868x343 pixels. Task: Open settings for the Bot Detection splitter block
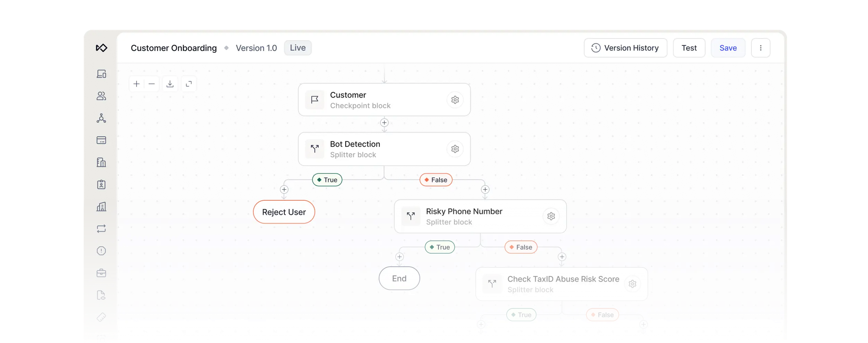click(x=455, y=149)
